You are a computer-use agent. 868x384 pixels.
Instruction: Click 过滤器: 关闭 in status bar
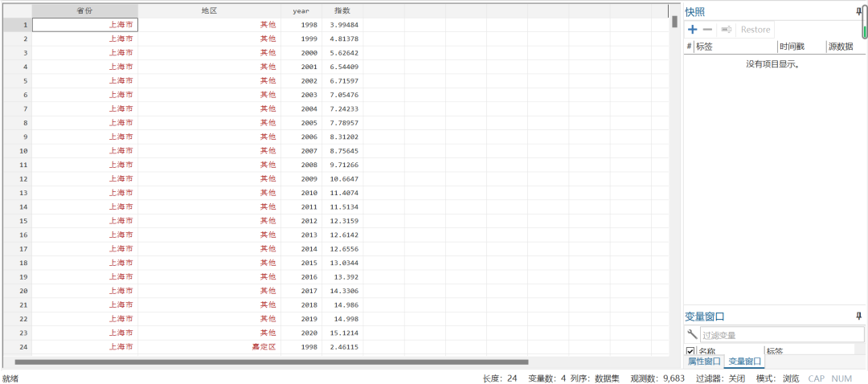pos(719,378)
